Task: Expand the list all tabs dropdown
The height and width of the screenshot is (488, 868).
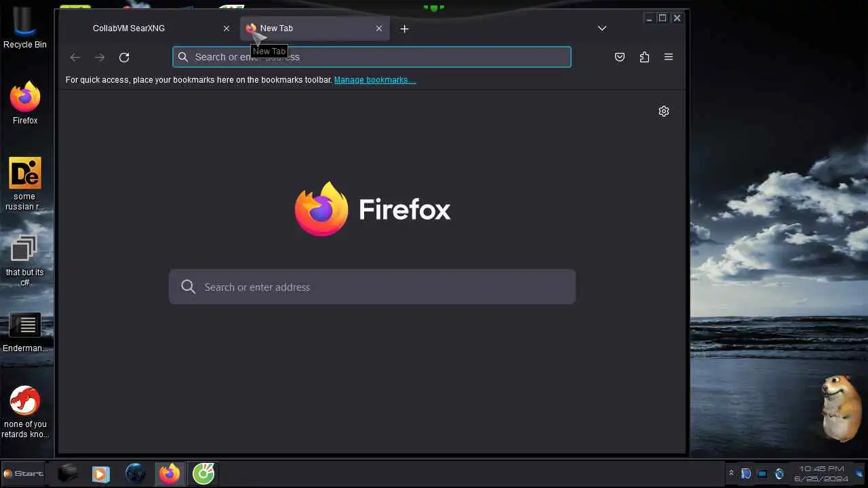Action: [602, 28]
